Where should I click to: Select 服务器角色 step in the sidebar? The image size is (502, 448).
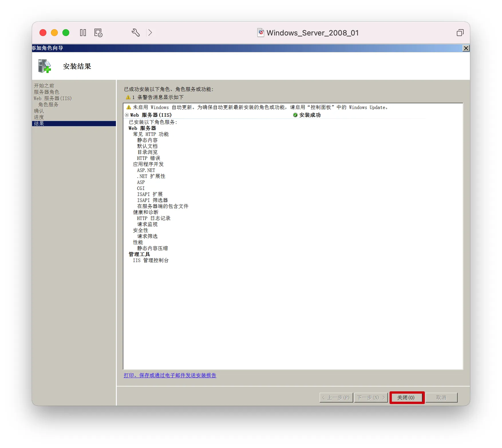[46, 92]
